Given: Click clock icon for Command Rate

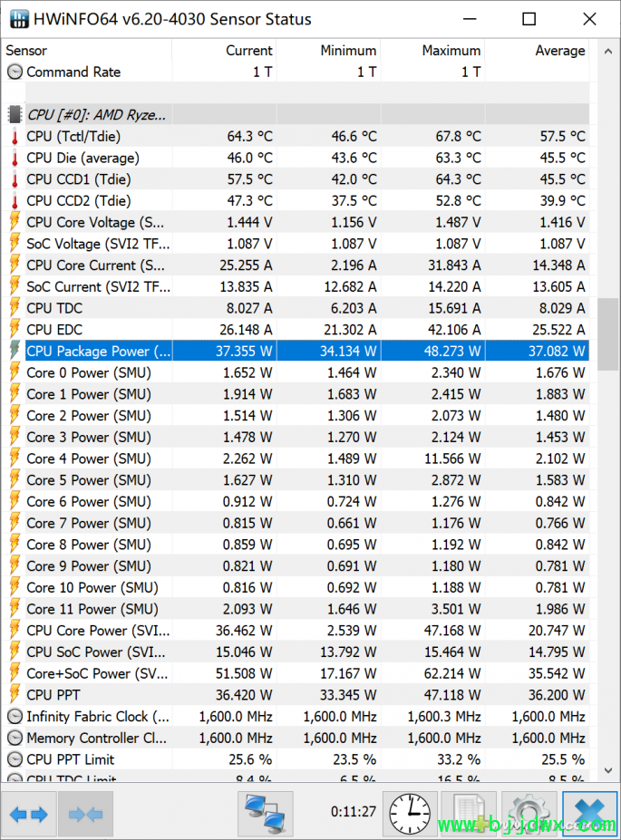Looking at the screenshot, I should (x=15, y=72).
